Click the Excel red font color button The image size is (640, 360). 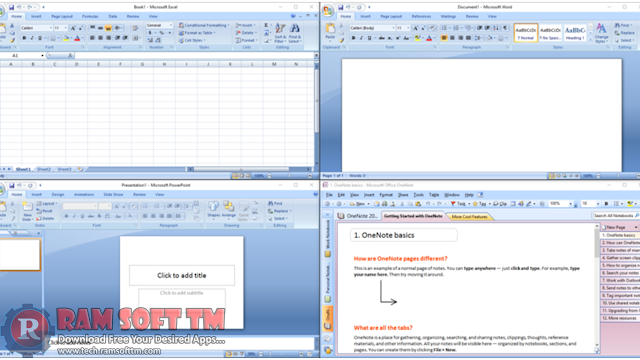coord(77,38)
